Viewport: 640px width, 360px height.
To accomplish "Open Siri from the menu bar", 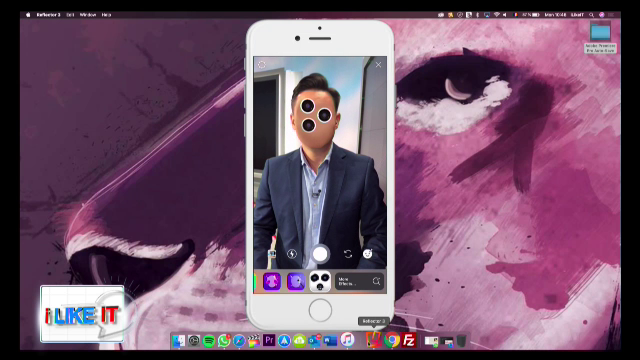I will pyautogui.click(x=602, y=15).
